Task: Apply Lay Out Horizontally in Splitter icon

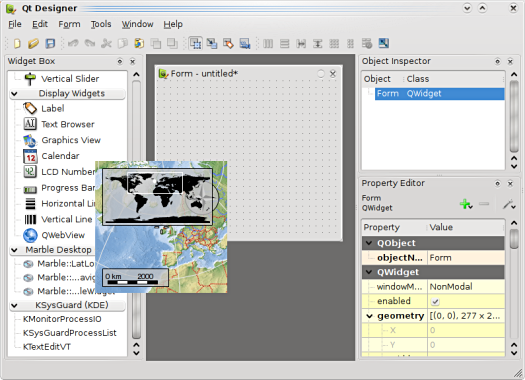Action: click(x=301, y=44)
